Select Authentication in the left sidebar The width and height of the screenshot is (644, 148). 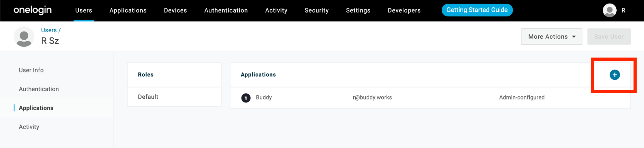click(x=39, y=89)
